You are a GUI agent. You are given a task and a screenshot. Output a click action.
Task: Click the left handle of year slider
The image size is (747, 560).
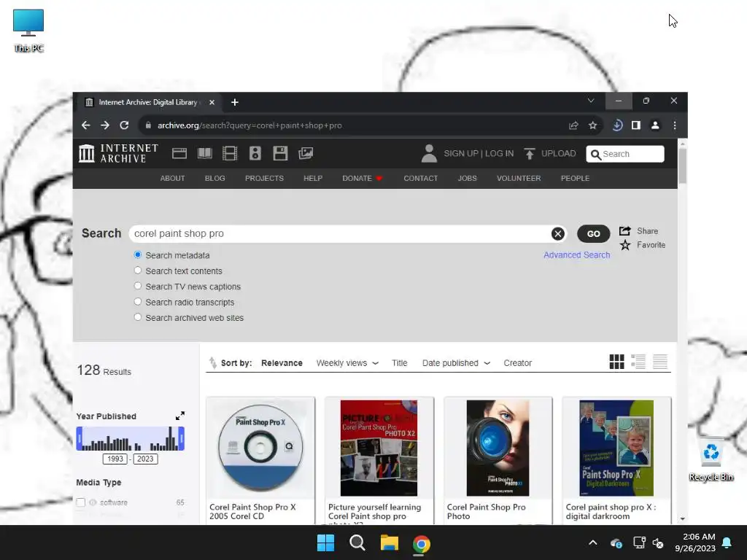coord(80,438)
